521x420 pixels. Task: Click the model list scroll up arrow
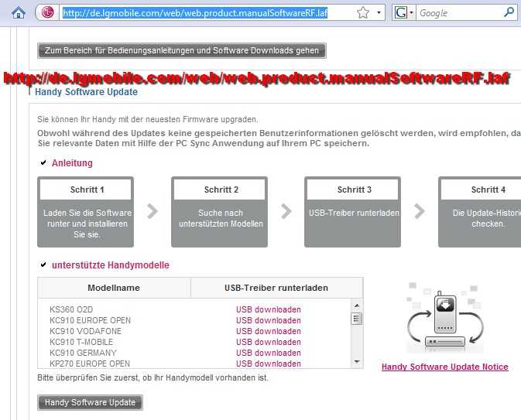point(357,306)
